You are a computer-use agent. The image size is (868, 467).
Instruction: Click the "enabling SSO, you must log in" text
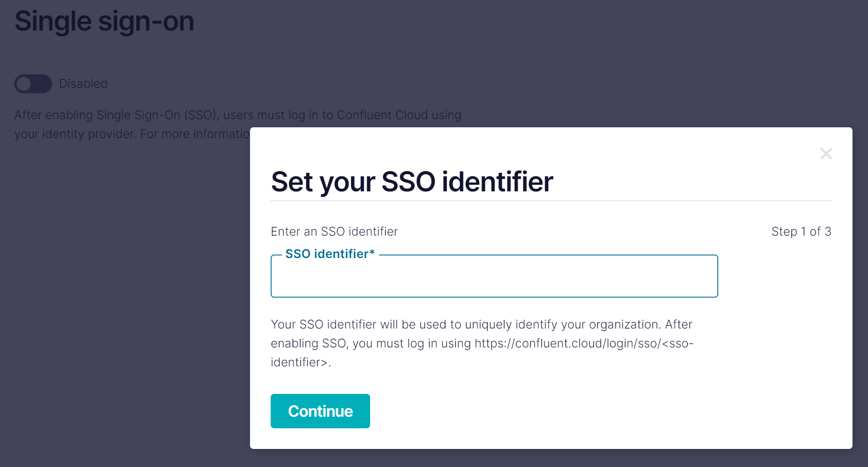pos(370,344)
